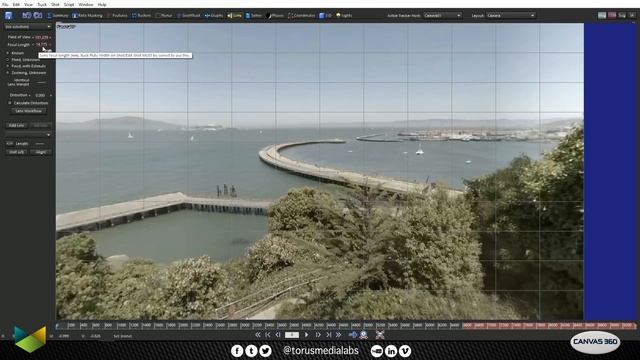
Task: Open the Planar room
Action: pos(164,16)
